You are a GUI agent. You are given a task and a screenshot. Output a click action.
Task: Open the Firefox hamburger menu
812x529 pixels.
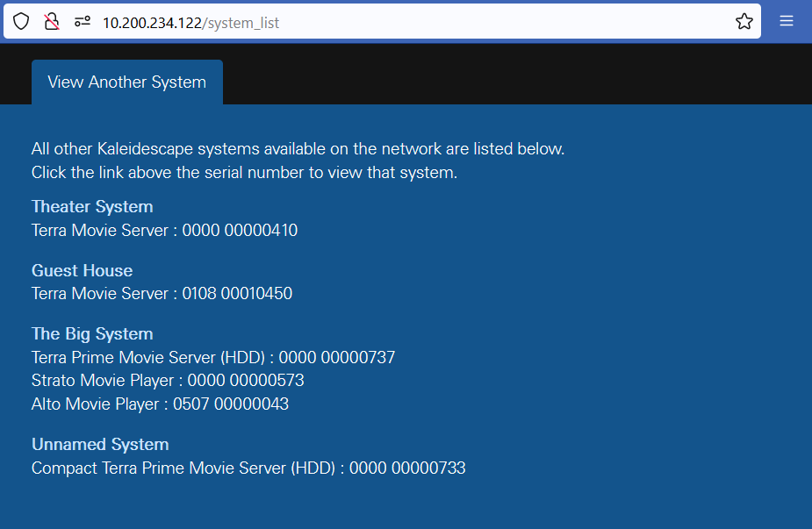tap(787, 20)
